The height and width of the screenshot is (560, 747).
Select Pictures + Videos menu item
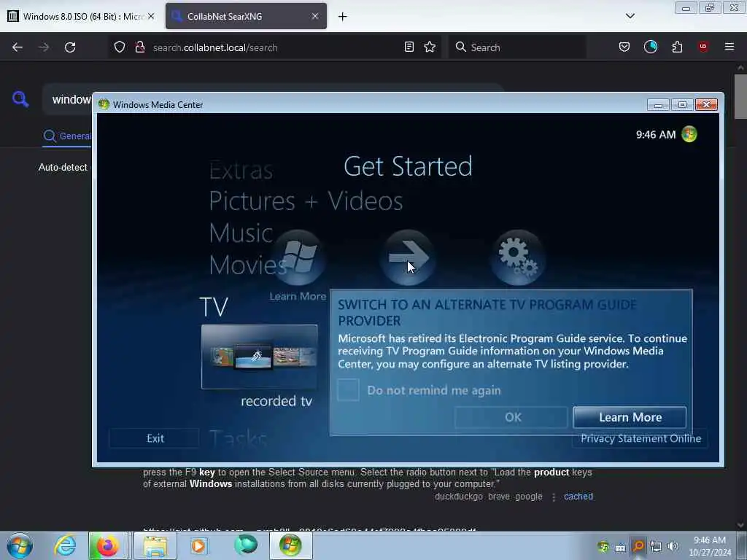tap(306, 201)
